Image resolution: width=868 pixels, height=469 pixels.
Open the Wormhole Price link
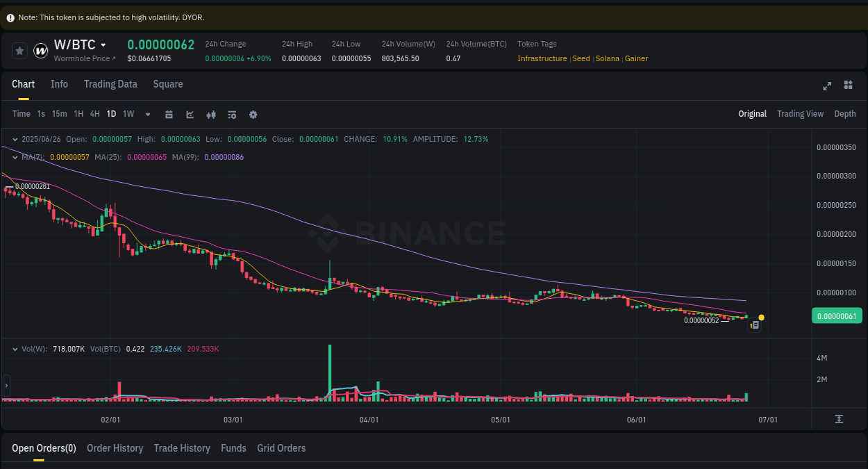pyautogui.click(x=85, y=58)
